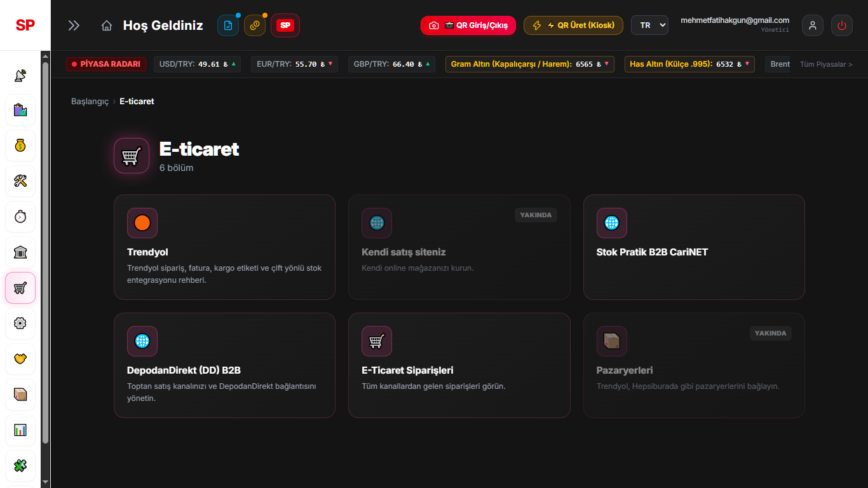Click the PİYASA RADARI badge
This screenshot has width=868, height=488.
pyautogui.click(x=106, y=64)
